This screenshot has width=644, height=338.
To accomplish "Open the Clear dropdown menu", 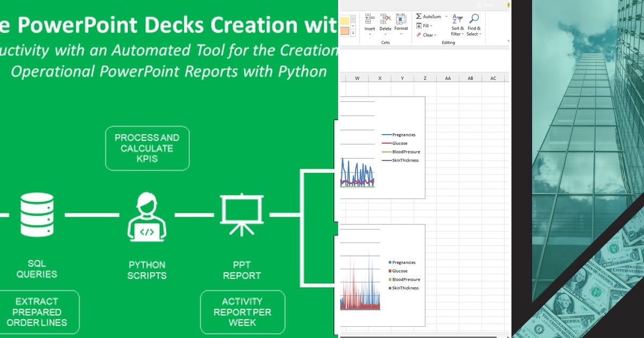I will (435, 35).
